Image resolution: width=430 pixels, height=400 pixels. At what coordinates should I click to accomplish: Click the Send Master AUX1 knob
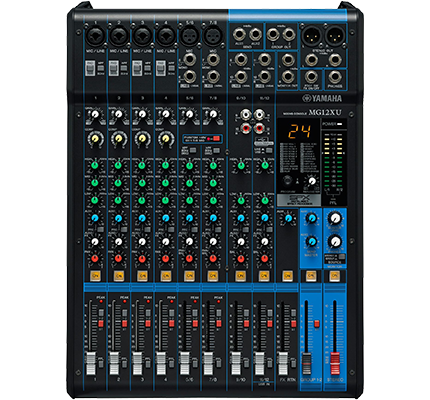pyautogui.click(x=312, y=218)
